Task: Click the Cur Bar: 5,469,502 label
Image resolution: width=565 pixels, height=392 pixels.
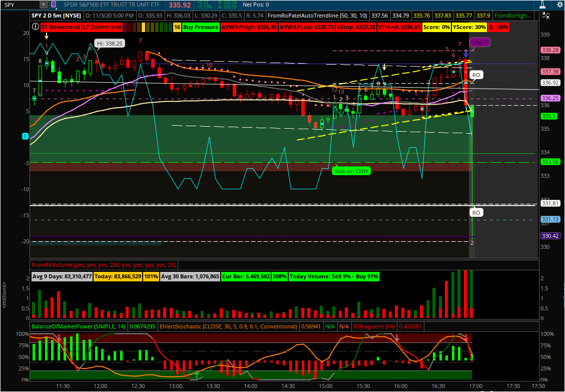Action: (x=246, y=276)
